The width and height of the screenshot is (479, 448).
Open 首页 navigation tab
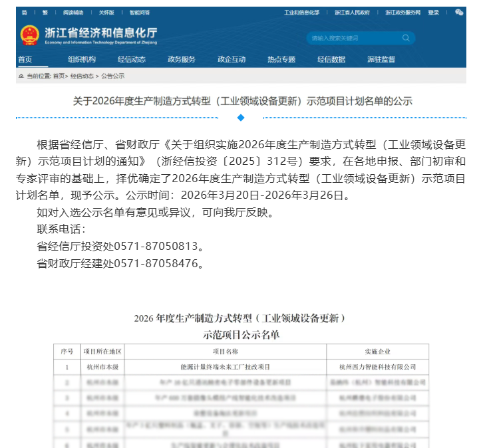pos(25,59)
